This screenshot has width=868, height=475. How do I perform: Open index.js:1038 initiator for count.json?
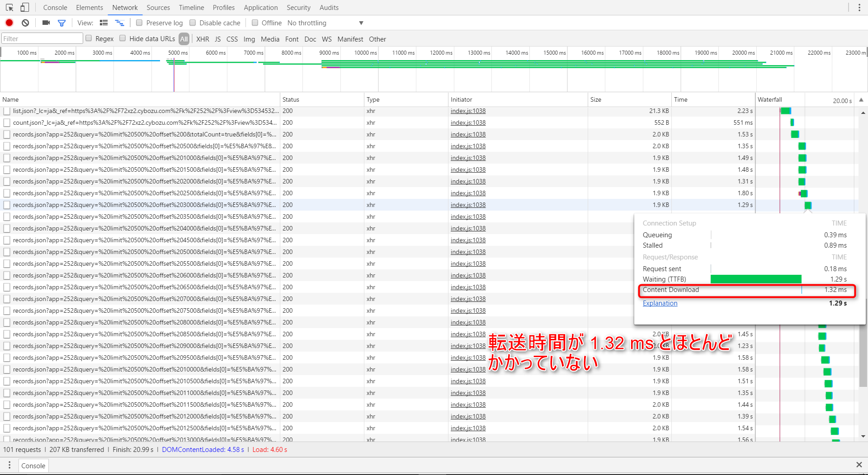(468, 123)
